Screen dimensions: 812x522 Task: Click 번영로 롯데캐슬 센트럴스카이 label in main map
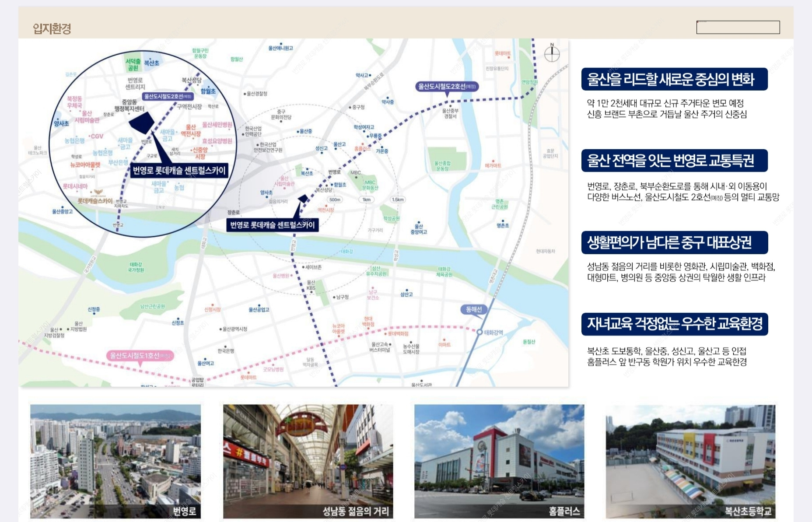tap(272, 225)
